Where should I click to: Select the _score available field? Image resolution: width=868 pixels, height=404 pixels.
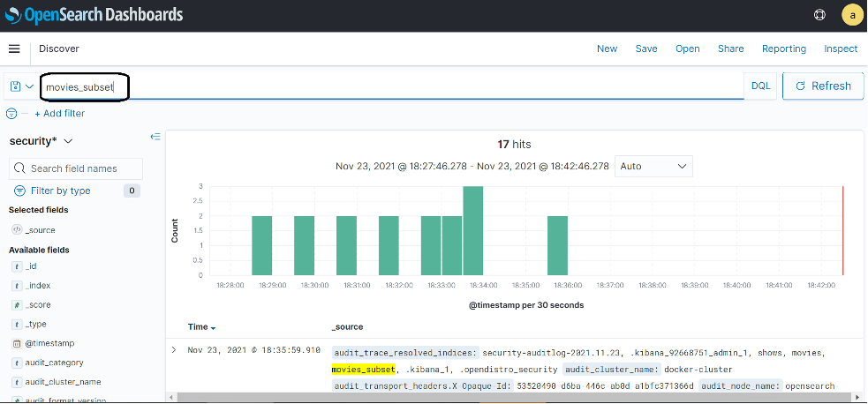pos(38,305)
